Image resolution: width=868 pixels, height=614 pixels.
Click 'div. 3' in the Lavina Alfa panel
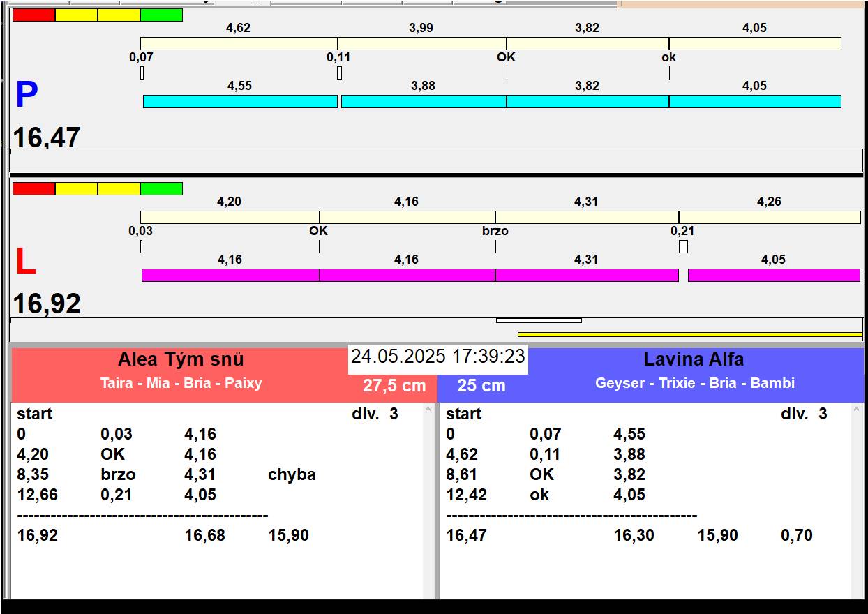(x=804, y=414)
